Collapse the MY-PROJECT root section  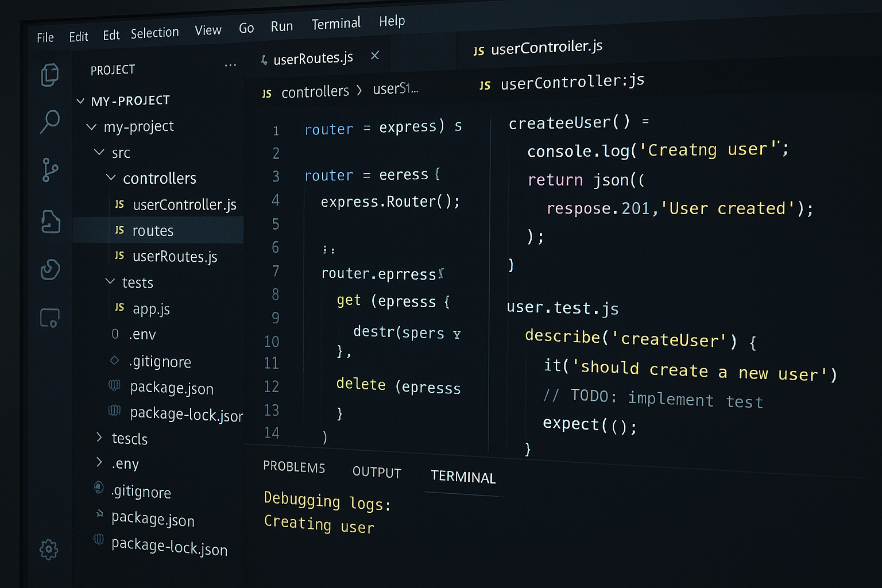click(x=80, y=102)
